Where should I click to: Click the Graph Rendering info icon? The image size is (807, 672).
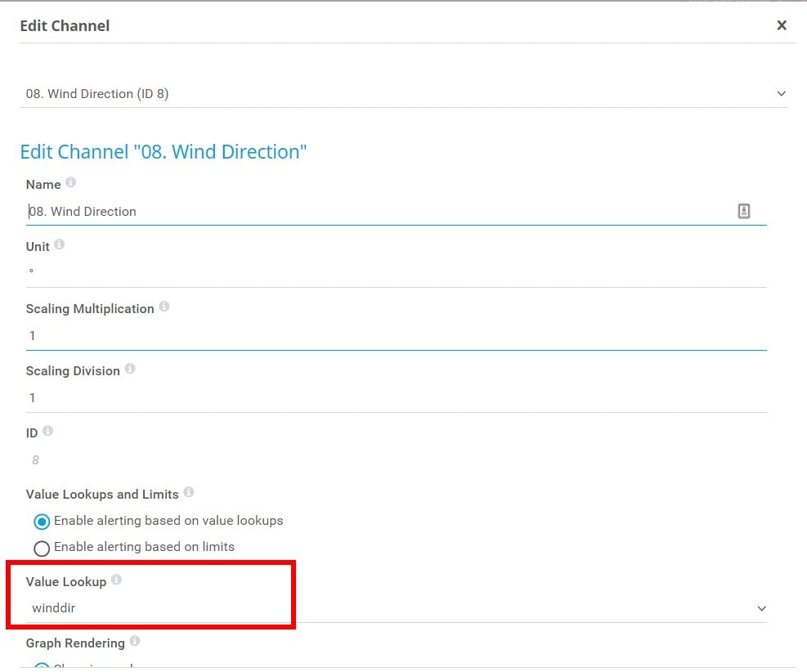click(135, 642)
